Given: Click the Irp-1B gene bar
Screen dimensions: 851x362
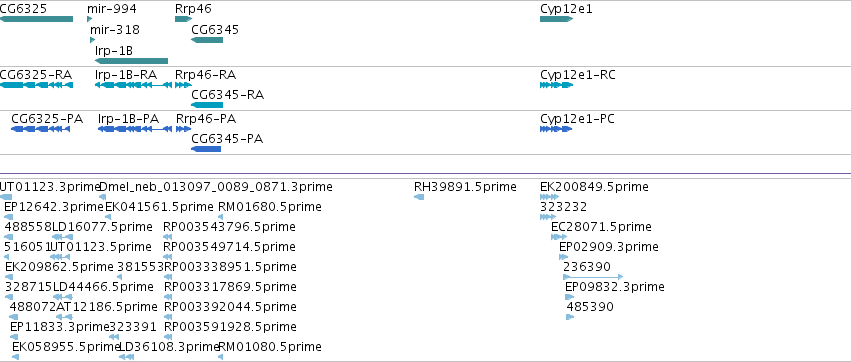Looking at the screenshot, I should (x=131, y=61).
